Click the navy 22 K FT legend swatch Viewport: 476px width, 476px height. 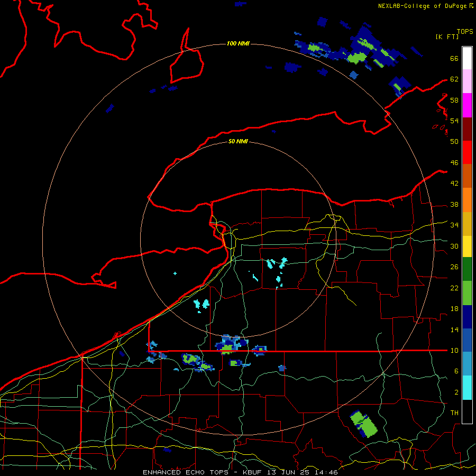tap(467, 317)
